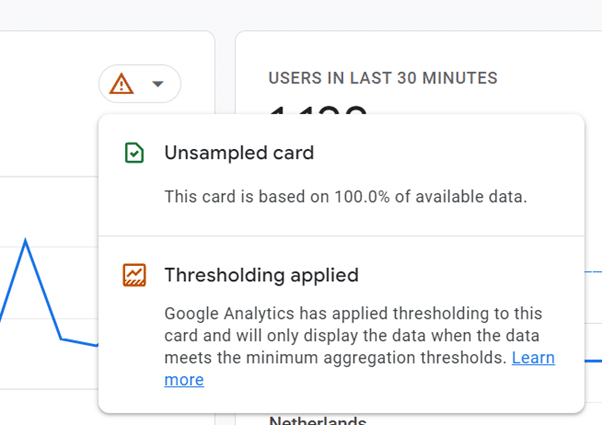Image resolution: width=602 pixels, height=425 pixels.
Task: Click the divider between the popup sections
Action: 341,236
